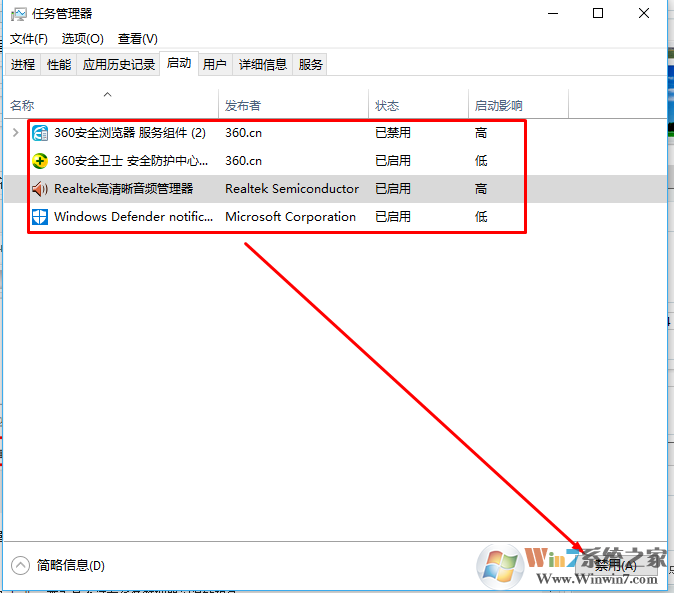The height and width of the screenshot is (593, 674).
Task: Click the Task Manager title bar icon
Action: click(18, 14)
